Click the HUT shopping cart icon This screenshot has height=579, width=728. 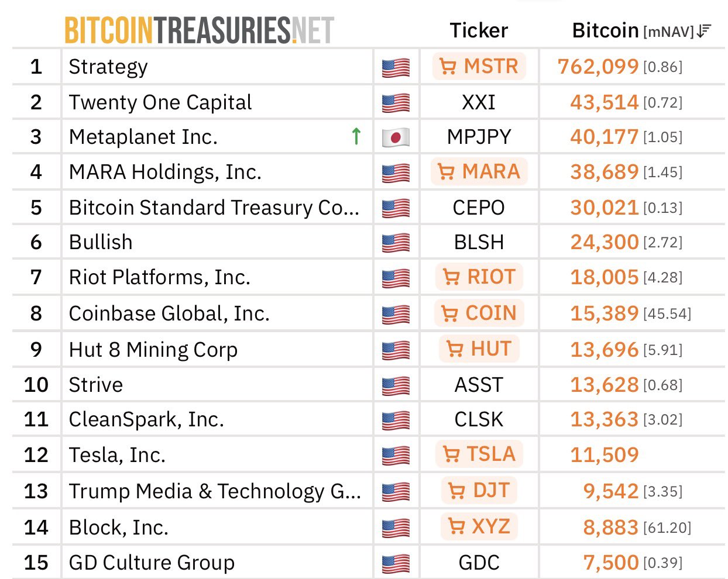(x=456, y=349)
